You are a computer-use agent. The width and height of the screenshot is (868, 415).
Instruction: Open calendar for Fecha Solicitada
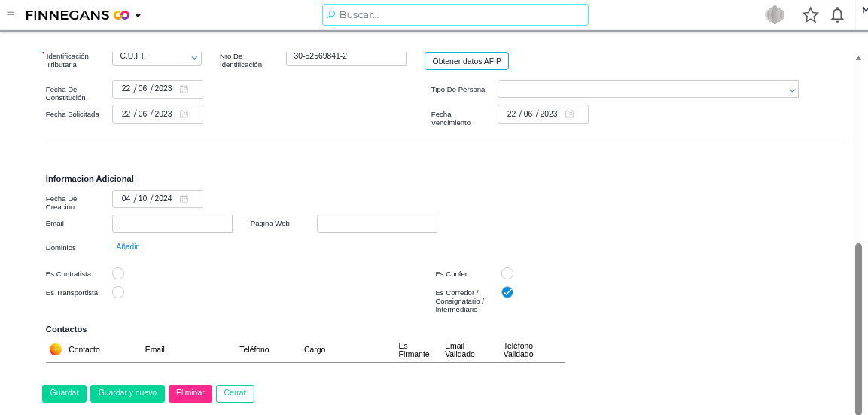point(184,114)
